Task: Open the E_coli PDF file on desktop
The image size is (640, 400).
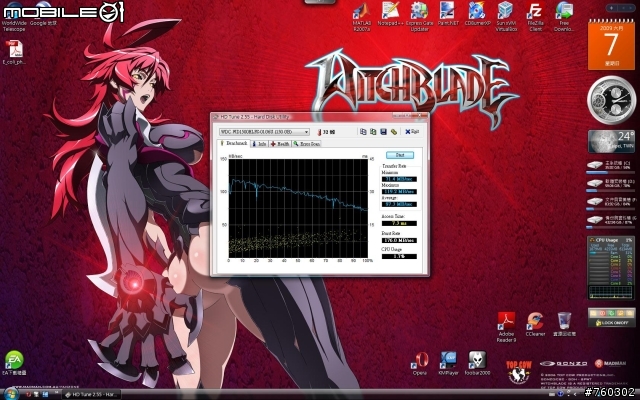Action: pos(14,52)
